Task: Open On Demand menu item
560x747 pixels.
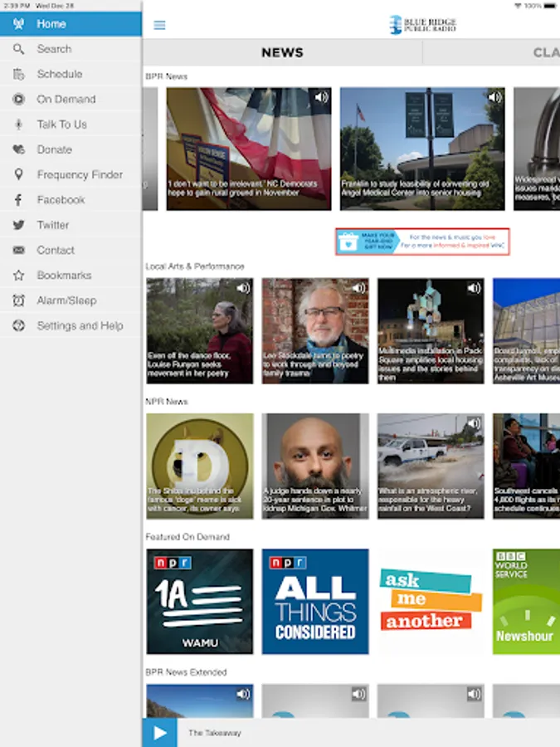Action: (71, 99)
